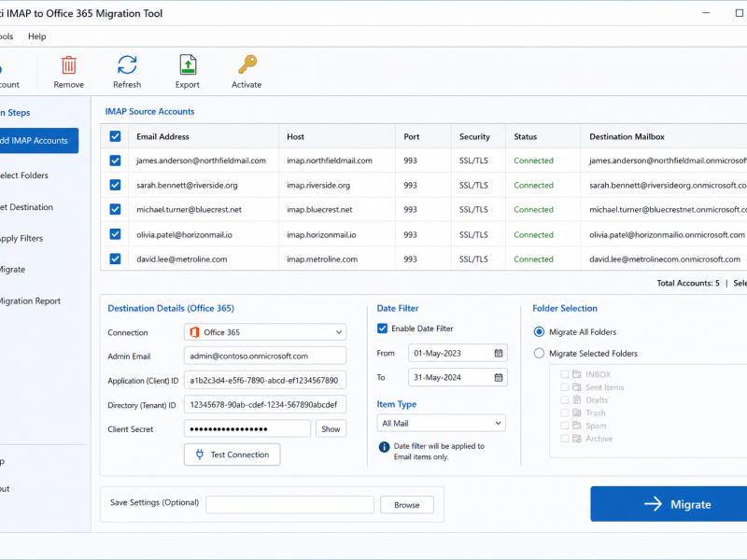Viewport: 747px width, 560px height.
Task: Start migration with the Migrate button
Action: [669, 504]
